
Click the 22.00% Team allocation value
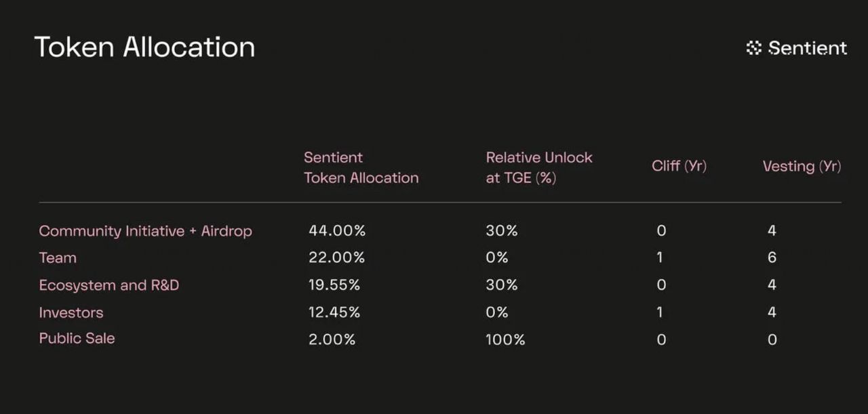point(337,258)
